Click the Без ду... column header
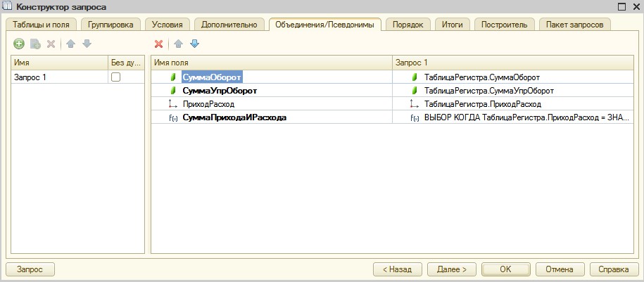This screenshot has height=282, width=644. (127, 63)
